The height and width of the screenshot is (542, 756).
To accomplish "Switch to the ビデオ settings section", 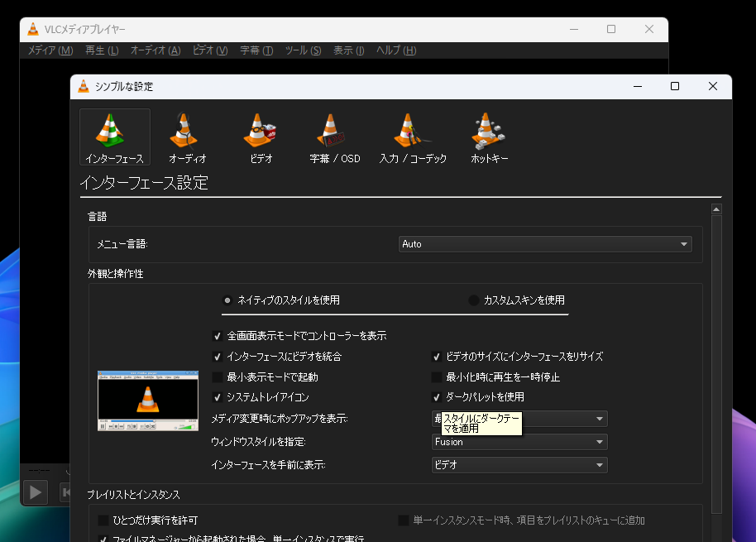I will (261, 135).
